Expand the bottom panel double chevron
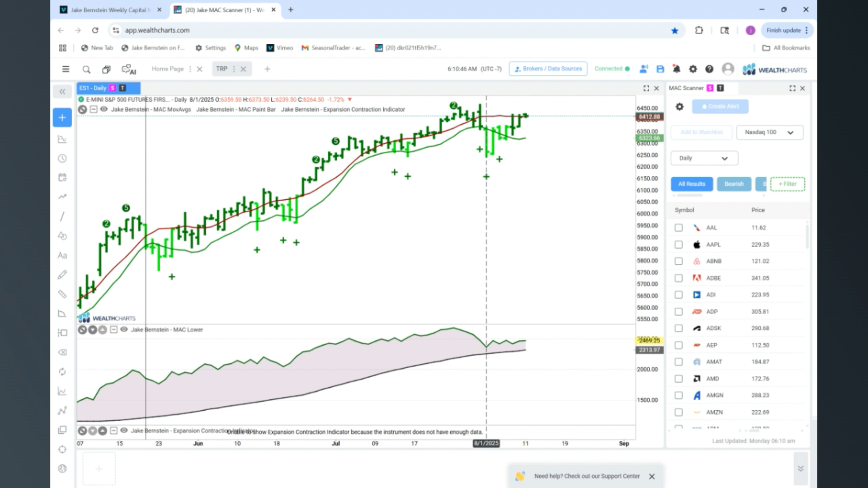The height and width of the screenshot is (488, 868). [801, 469]
